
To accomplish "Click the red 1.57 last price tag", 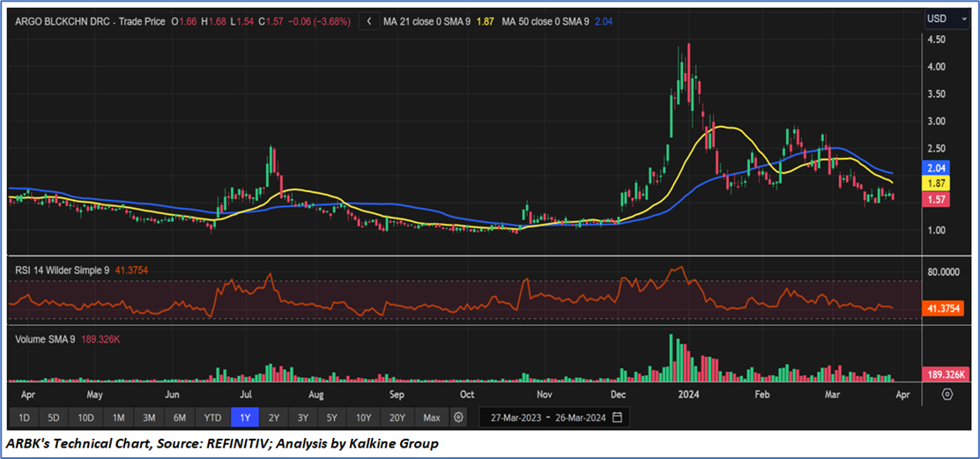I will click(x=936, y=198).
